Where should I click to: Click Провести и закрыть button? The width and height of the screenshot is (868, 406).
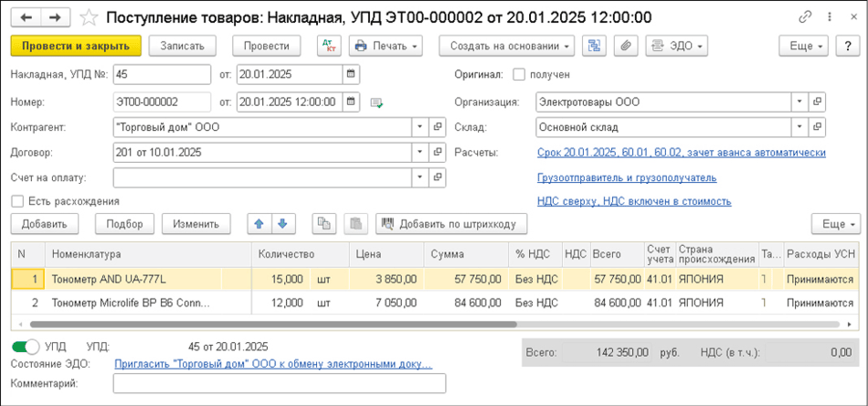click(x=76, y=46)
